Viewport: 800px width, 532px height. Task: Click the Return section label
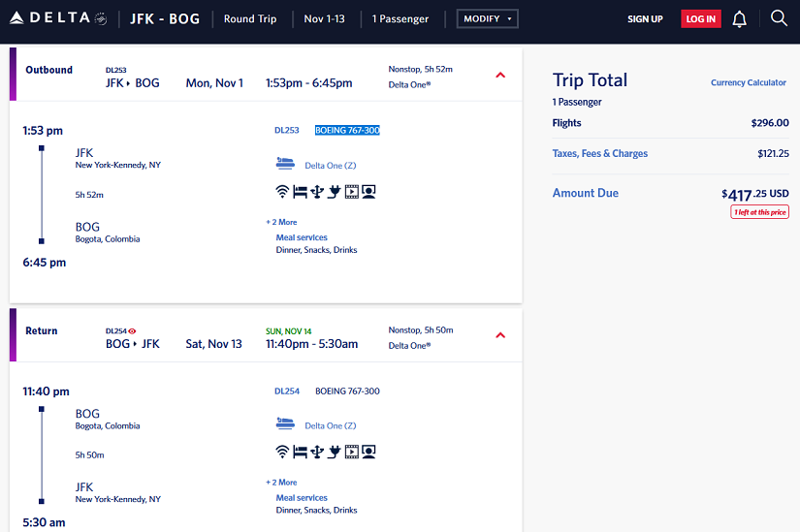point(42,331)
